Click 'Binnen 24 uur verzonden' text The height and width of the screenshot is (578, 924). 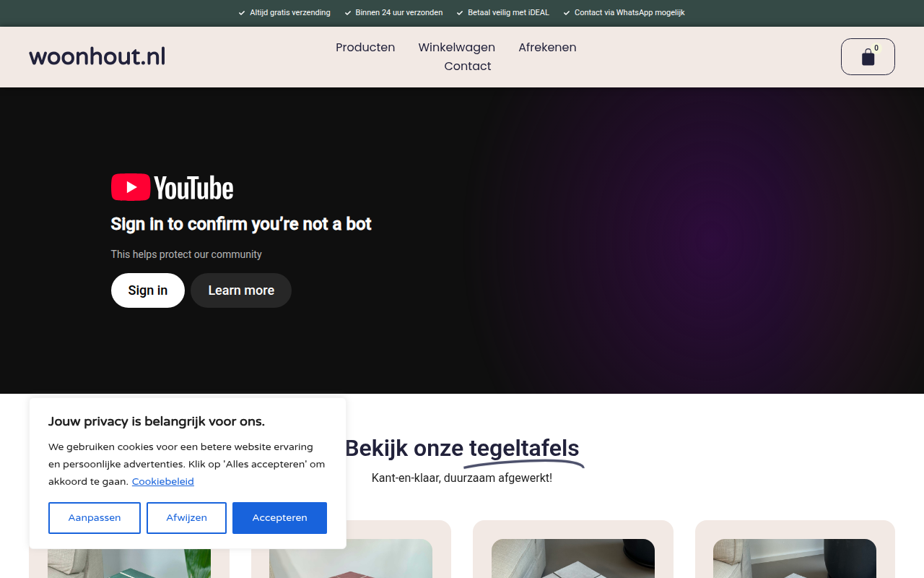tap(399, 13)
